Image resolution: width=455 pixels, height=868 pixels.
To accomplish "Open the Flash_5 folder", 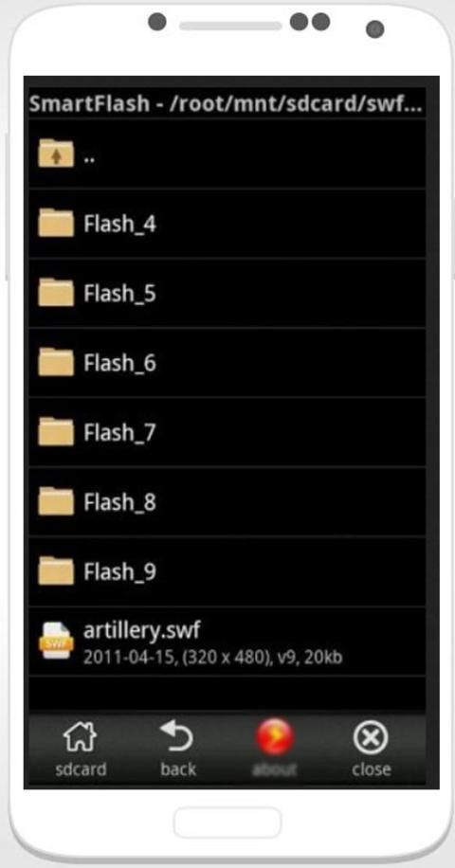I will [227, 293].
